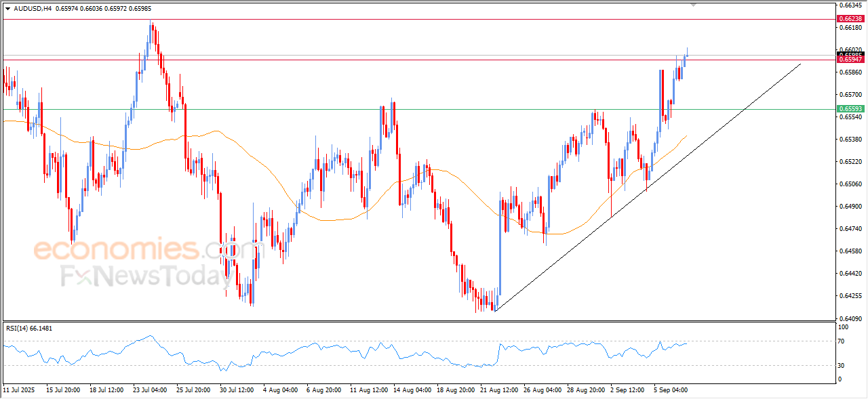Click the 0.65220 price axis label
The image size is (868, 399).
(851, 161)
